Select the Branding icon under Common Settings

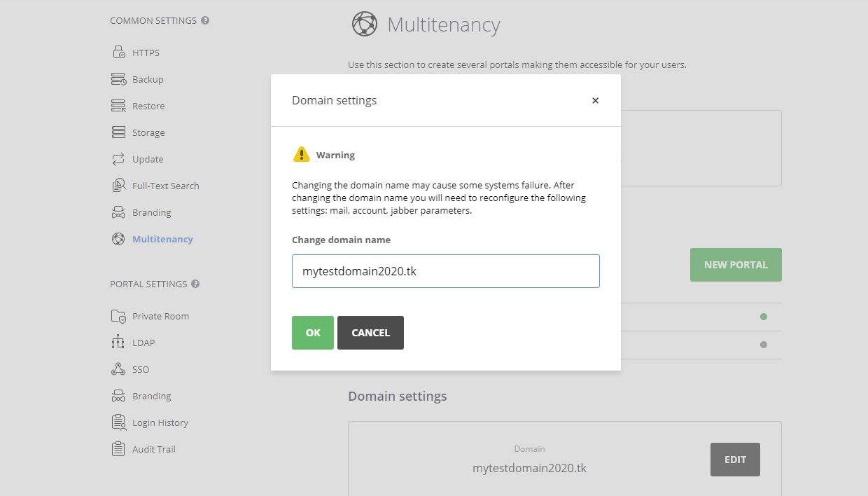click(x=118, y=212)
